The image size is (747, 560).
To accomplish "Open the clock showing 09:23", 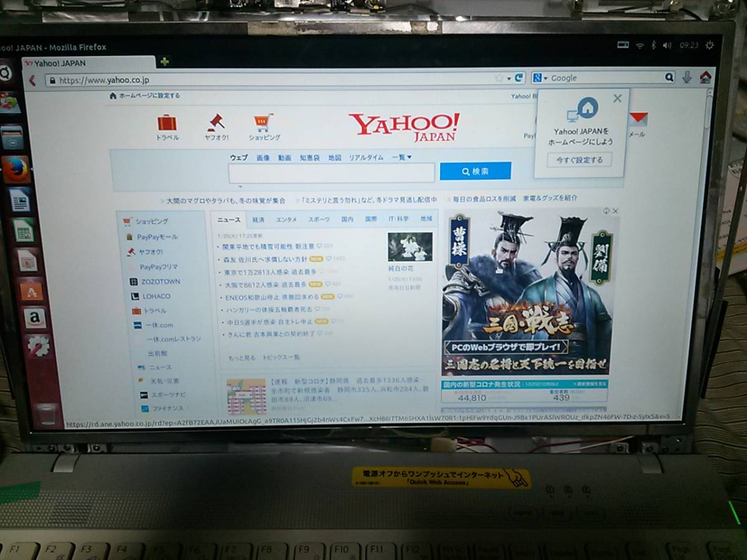I will click(689, 45).
